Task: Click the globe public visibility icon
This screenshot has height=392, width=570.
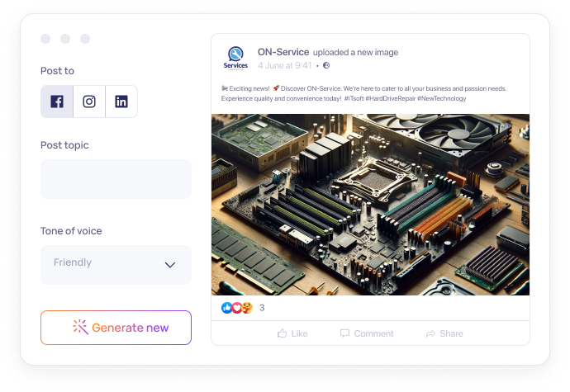Action: coord(326,65)
